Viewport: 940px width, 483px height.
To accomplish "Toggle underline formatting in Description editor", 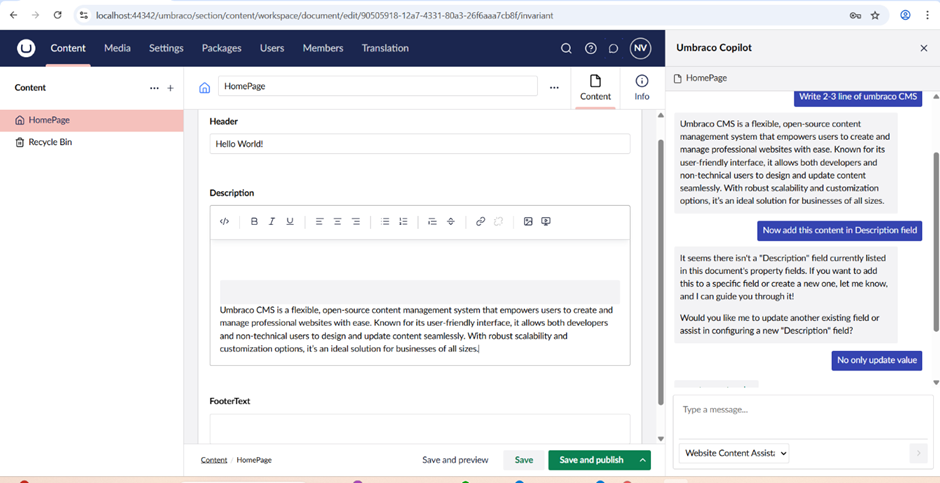I will tap(290, 222).
